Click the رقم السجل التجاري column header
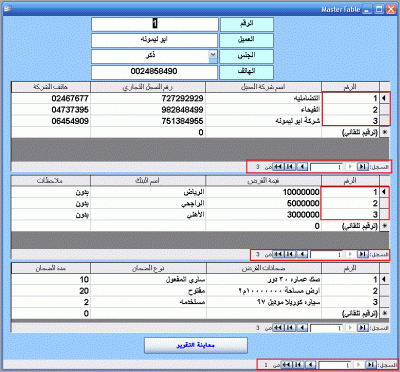Screen dimensions: 400x372 (148, 87)
